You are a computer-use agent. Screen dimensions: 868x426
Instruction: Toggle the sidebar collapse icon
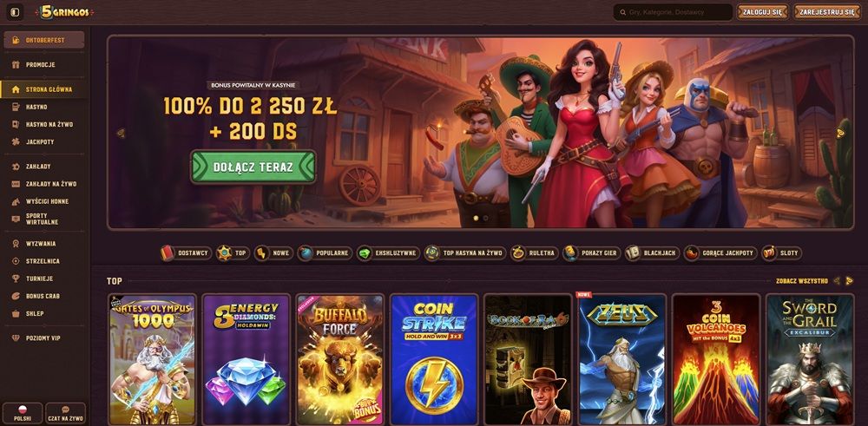pyautogui.click(x=15, y=11)
